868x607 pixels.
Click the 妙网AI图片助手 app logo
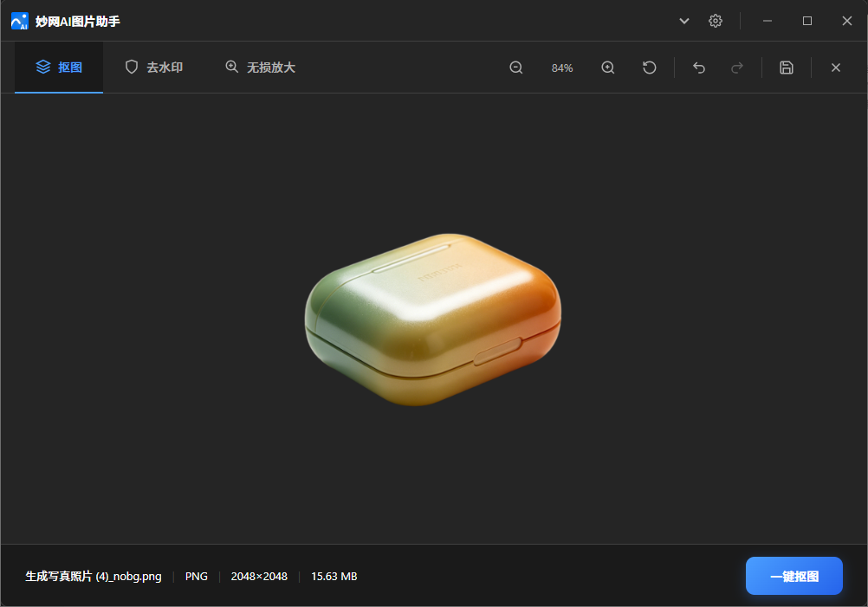point(19,21)
